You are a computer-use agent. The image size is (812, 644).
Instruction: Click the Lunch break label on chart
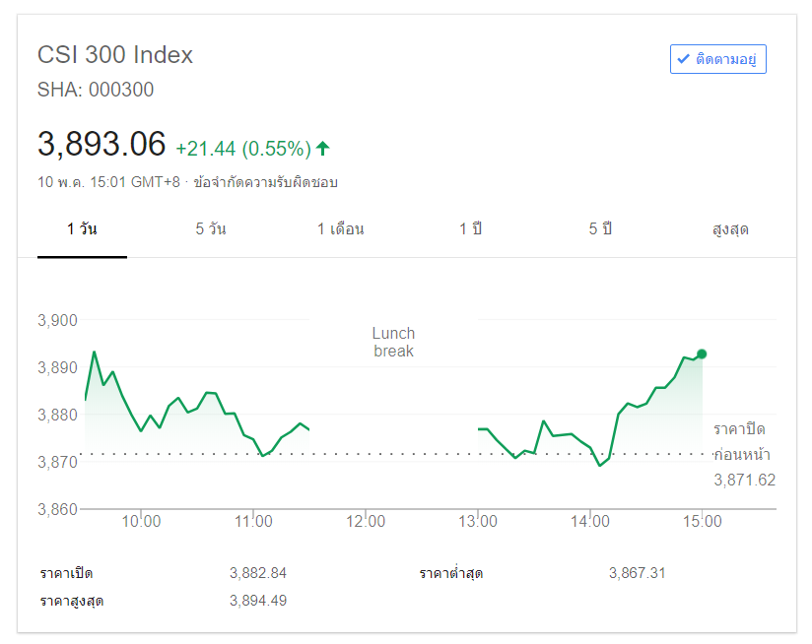pos(393,342)
